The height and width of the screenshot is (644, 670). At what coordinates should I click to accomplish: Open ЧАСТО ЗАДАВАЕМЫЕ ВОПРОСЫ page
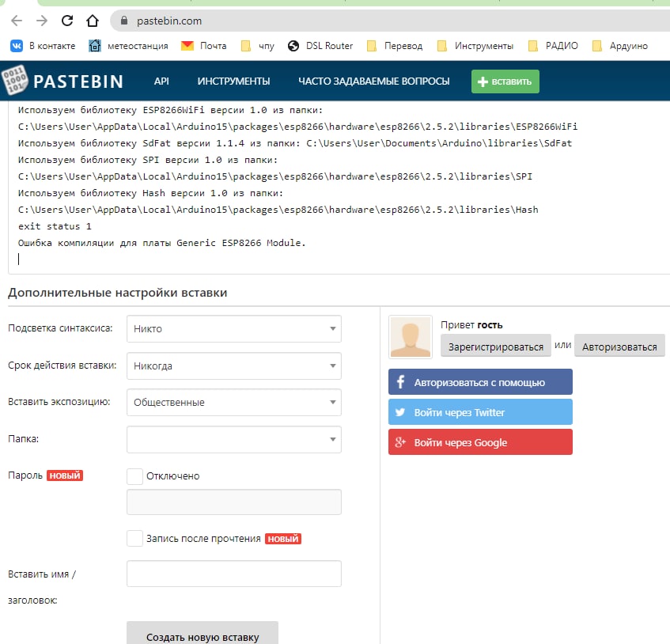[374, 81]
